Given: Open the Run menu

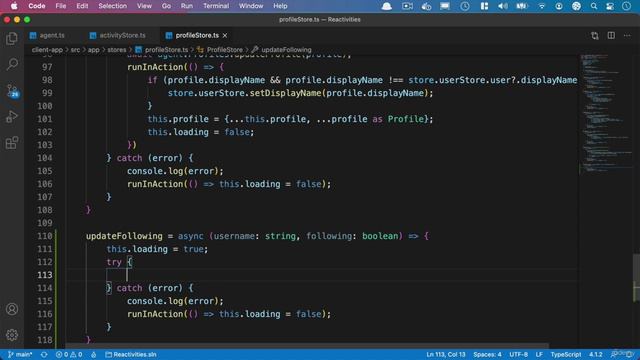Looking at the screenshot, I should 187,6.
